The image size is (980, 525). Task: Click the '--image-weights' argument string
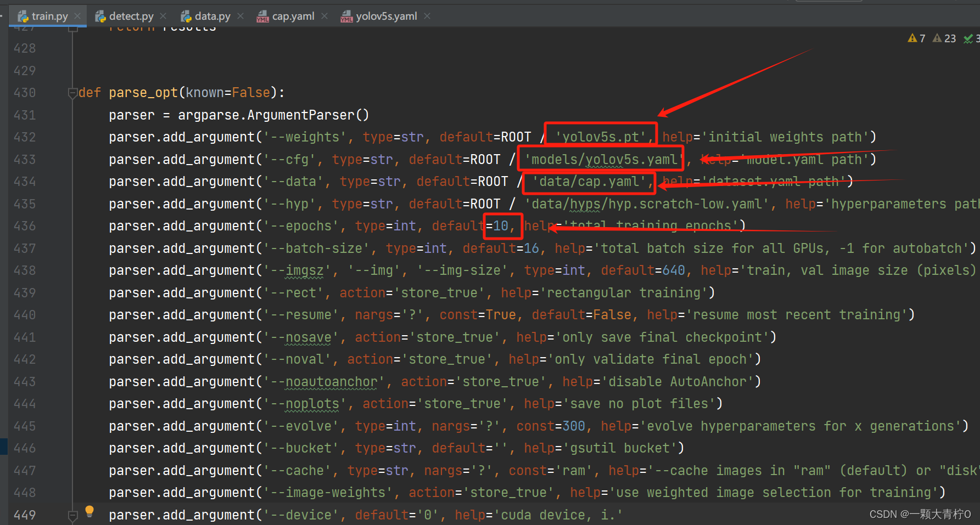328,493
